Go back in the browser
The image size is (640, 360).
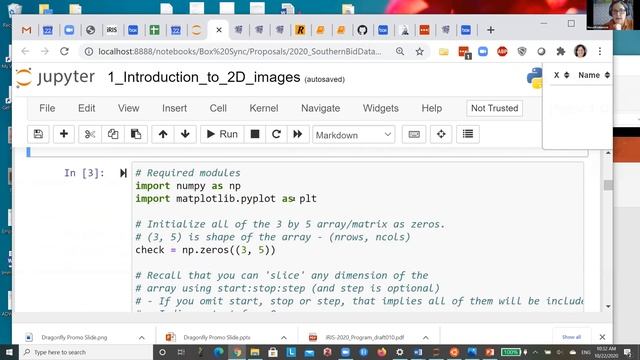pos(25,51)
